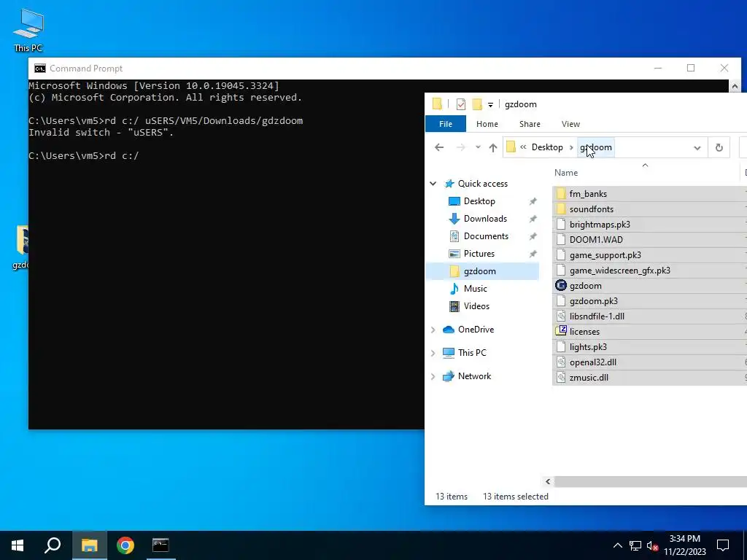This screenshot has height=560, width=747.
Task: Expand the This PC tree node
Action: (x=433, y=353)
